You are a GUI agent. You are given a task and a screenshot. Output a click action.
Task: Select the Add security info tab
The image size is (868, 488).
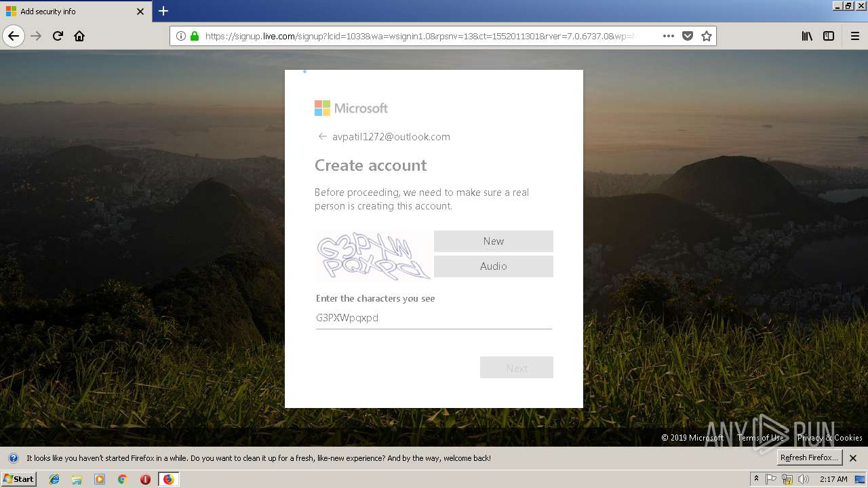pos(75,12)
